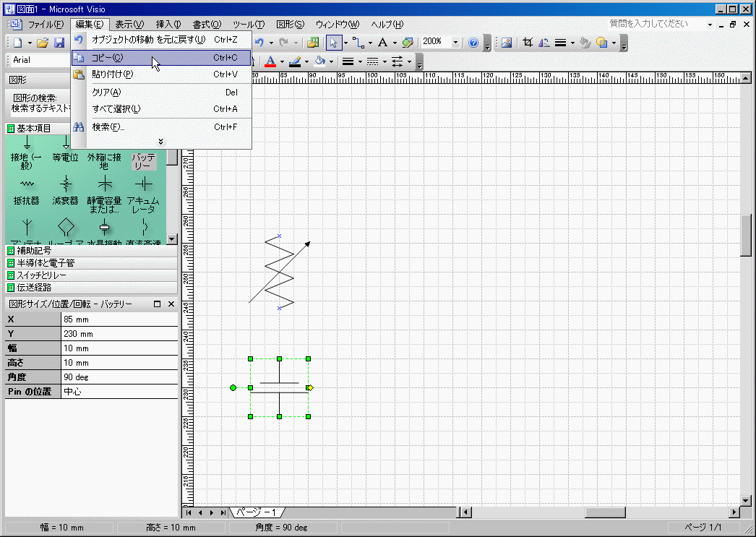Switch to the ページ-1 page tab
The image size is (756, 537).
point(258,512)
